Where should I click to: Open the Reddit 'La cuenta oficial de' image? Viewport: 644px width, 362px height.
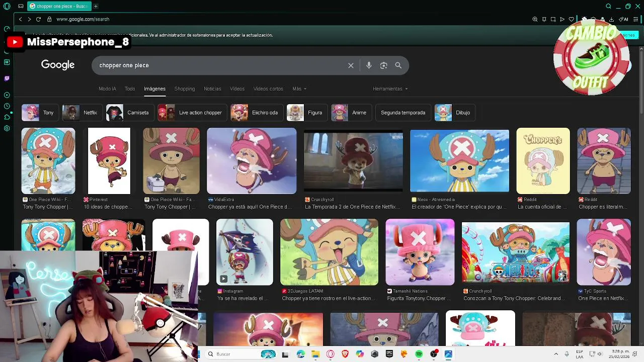[x=543, y=161]
